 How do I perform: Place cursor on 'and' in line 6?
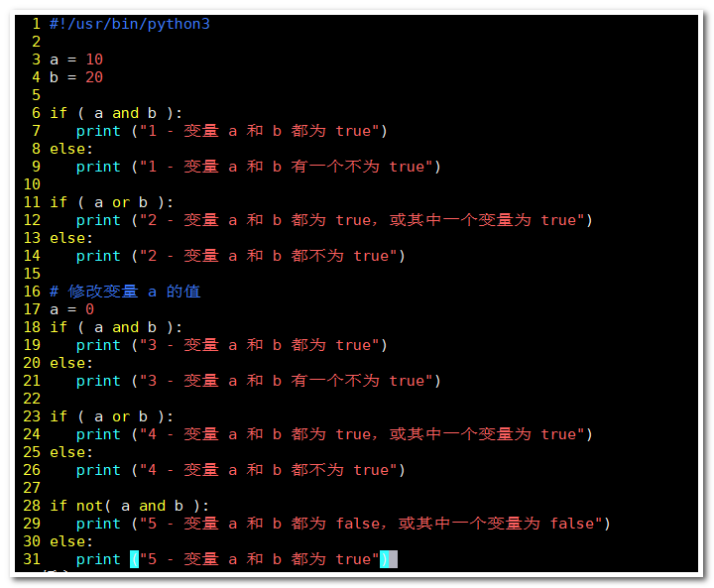(125, 113)
